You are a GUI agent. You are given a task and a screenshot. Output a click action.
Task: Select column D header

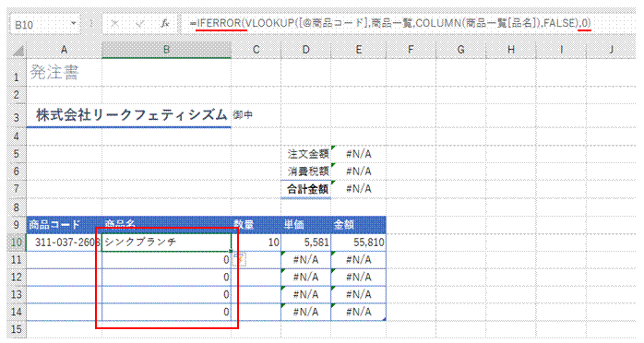305,50
